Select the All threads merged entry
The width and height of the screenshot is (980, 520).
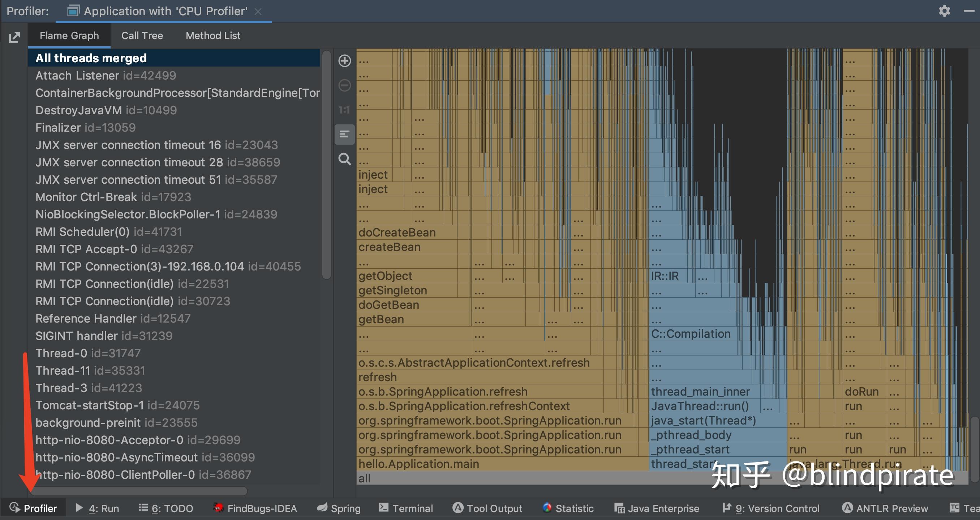click(x=91, y=57)
